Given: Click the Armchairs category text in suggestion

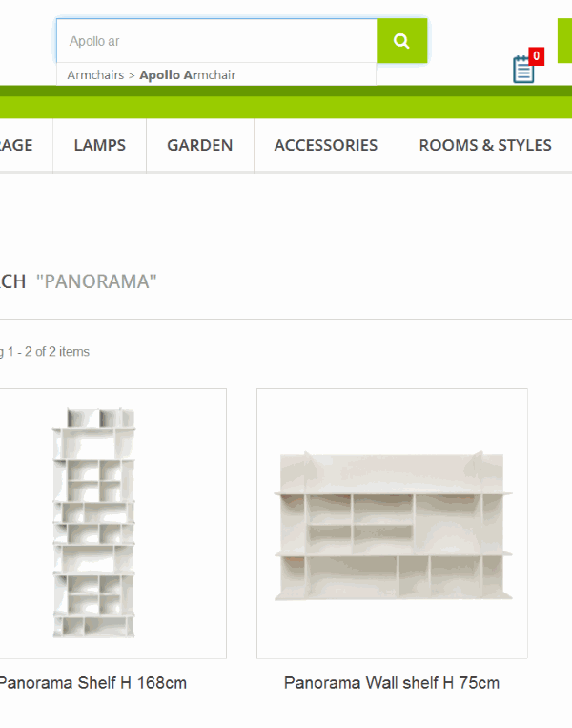Looking at the screenshot, I should (95, 74).
